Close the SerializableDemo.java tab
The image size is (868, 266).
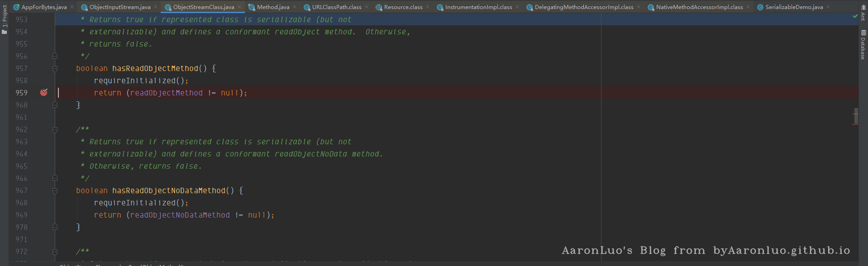(828, 7)
